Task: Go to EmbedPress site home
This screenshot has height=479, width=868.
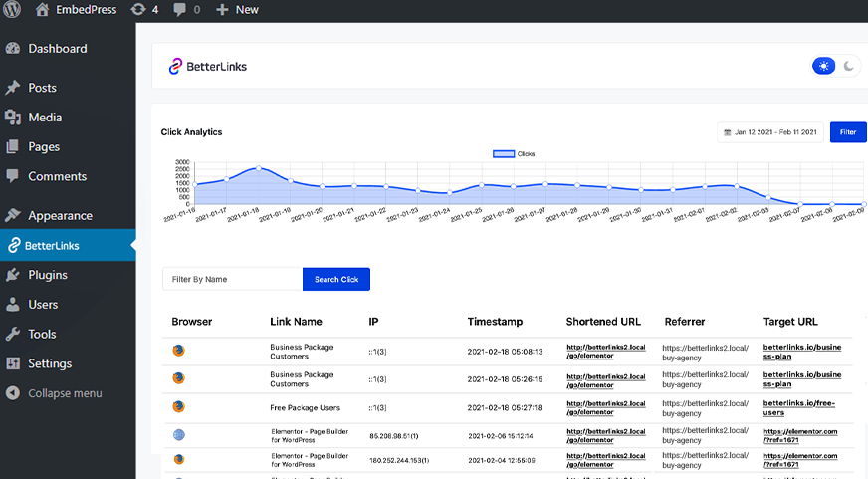Action: coord(77,9)
